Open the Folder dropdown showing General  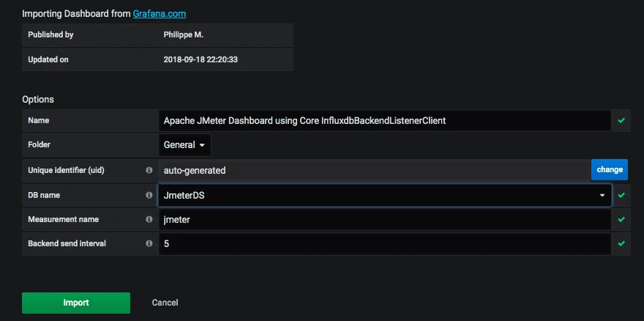tap(184, 145)
